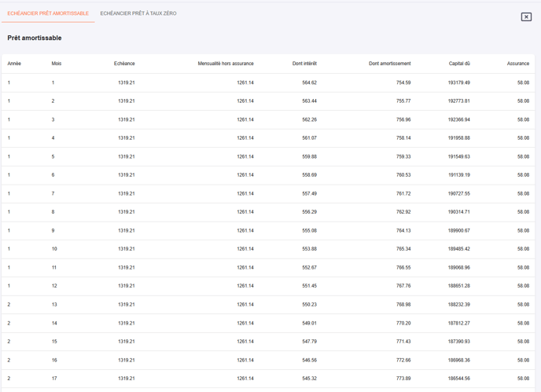This screenshot has height=392, width=541.
Task: Click the Dont amortissement column header
Action: [389, 64]
